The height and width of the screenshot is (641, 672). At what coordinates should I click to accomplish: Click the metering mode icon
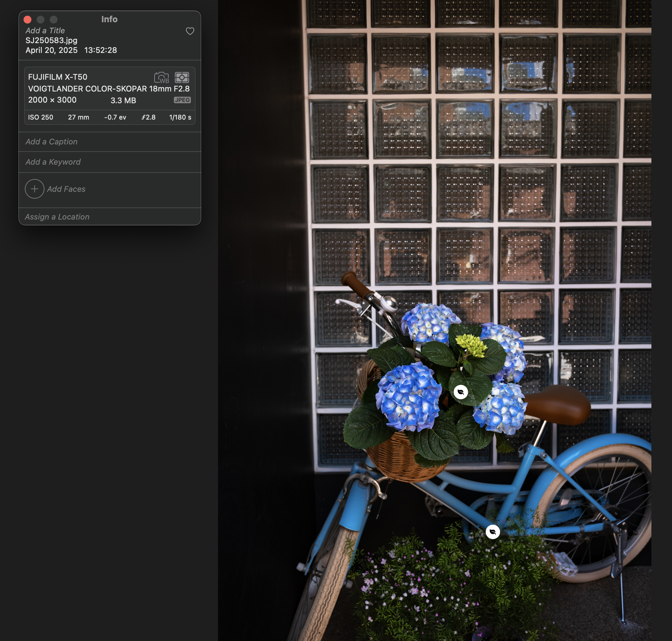click(182, 77)
